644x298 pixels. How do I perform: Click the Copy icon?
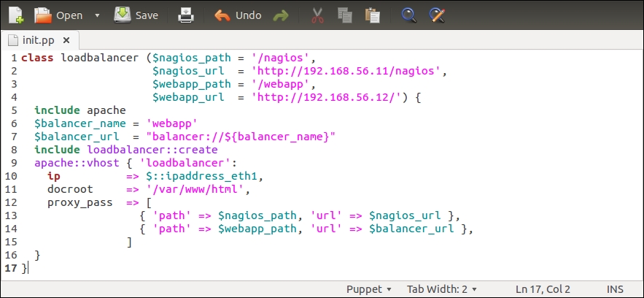345,15
